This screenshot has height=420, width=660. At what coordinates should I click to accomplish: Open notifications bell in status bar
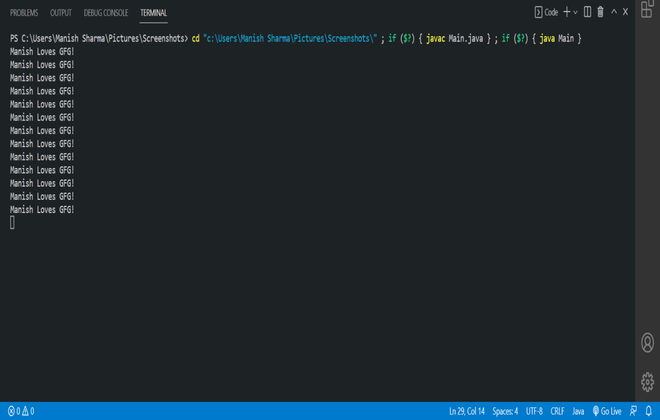tap(649, 411)
